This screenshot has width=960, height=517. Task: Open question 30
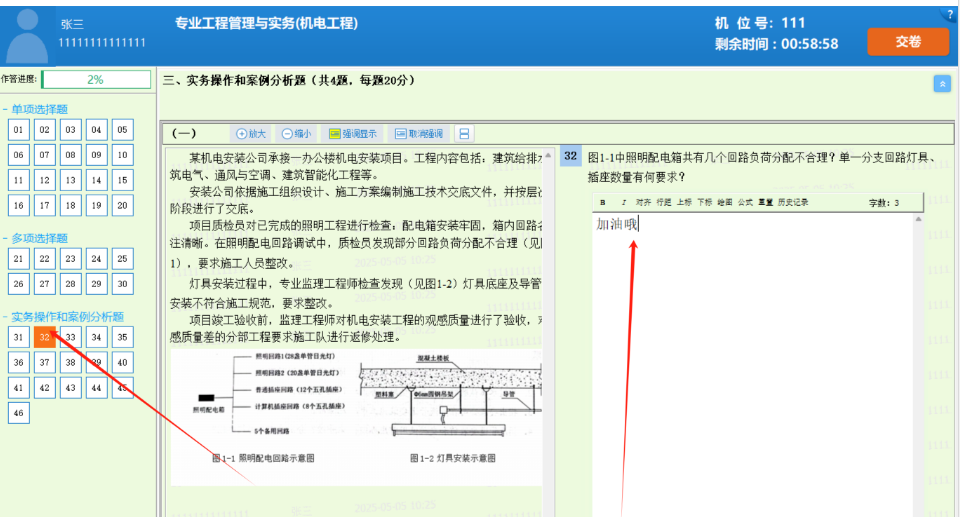122,284
